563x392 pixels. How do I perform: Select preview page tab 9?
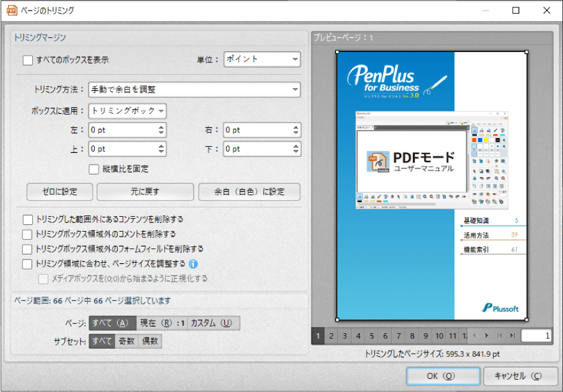[x=425, y=336]
